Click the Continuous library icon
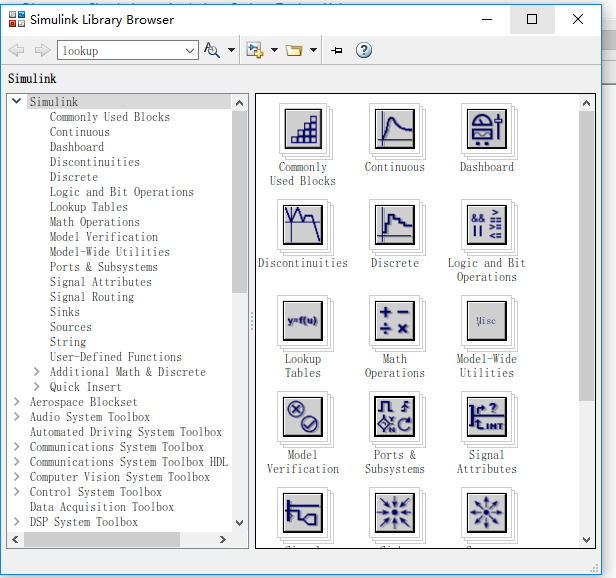Image resolution: width=616 pixels, height=578 pixels. [394, 129]
